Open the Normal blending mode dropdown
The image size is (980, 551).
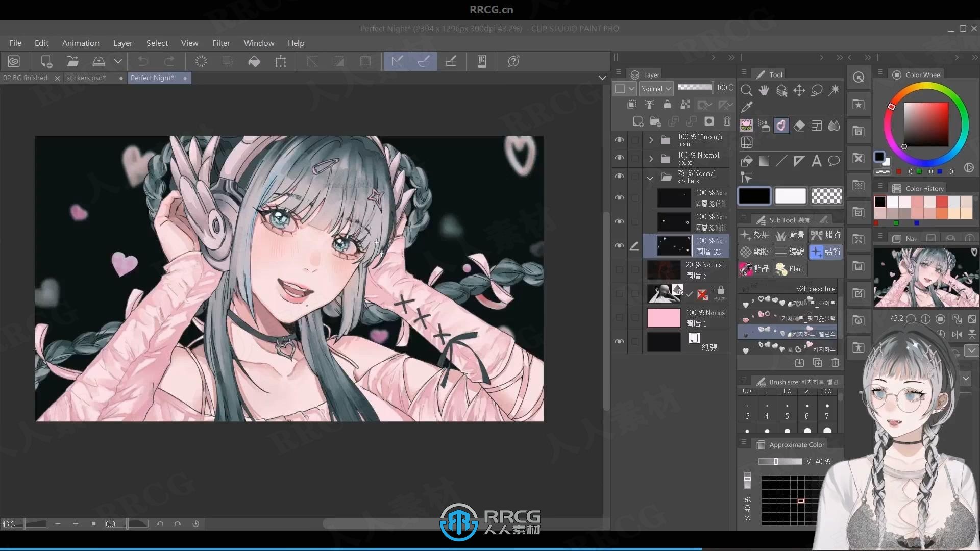coord(656,88)
